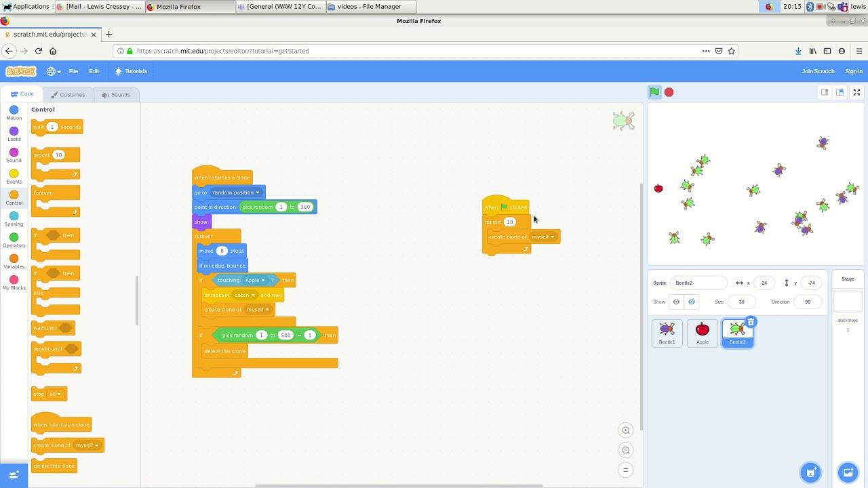Image resolution: width=868 pixels, height=488 pixels.
Task: Select the Apple sprite thumbnail
Action: [703, 333]
